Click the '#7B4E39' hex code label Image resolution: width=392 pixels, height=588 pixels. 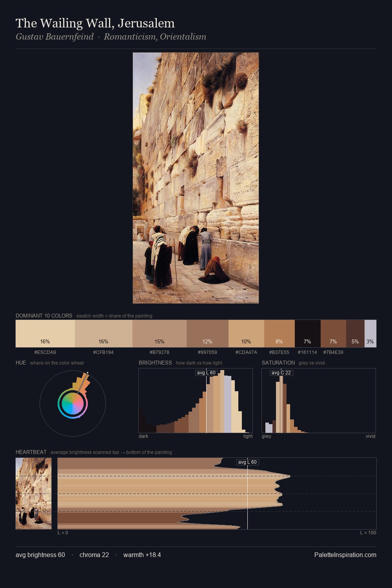coord(333,352)
